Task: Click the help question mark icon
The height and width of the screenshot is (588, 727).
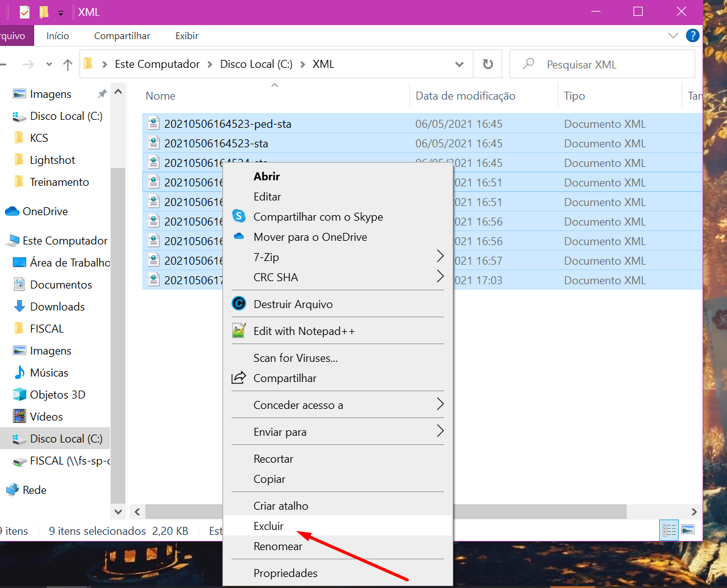Action: (x=692, y=35)
